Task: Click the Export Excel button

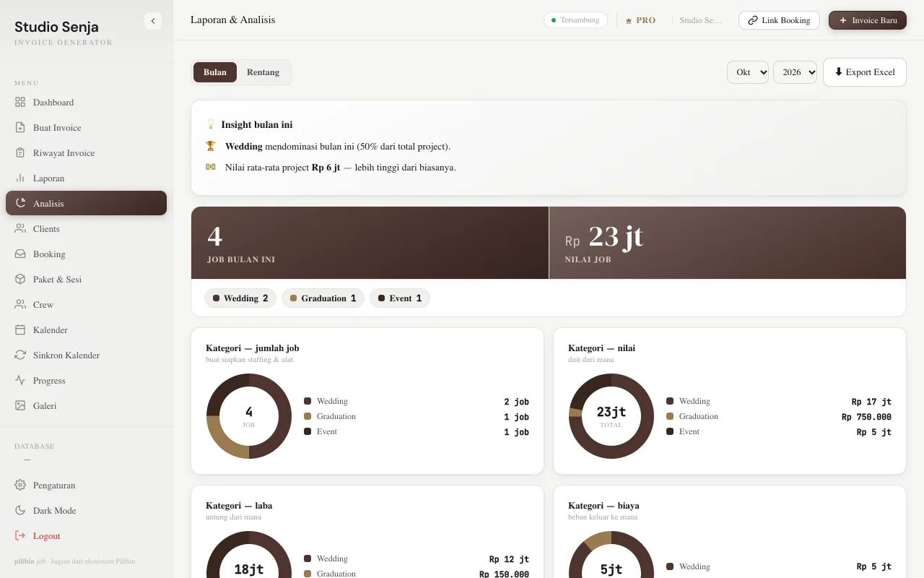Action: [x=865, y=72]
